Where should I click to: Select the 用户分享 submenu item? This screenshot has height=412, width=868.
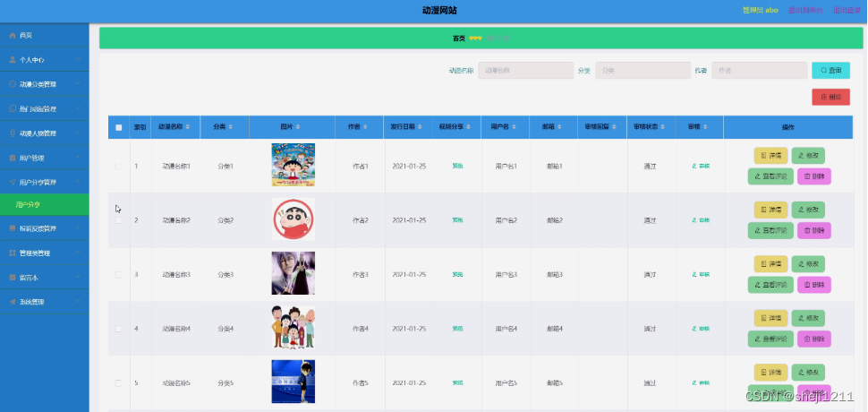[44, 205]
